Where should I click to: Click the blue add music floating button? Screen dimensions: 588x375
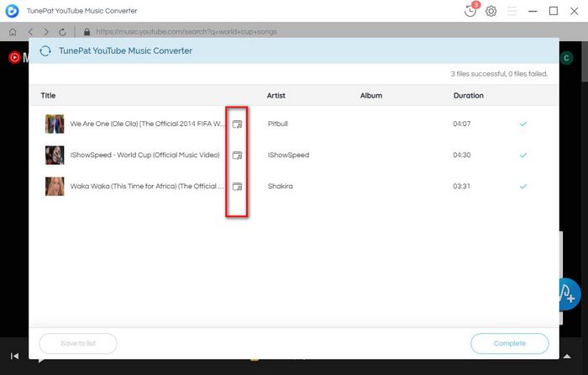point(570,294)
